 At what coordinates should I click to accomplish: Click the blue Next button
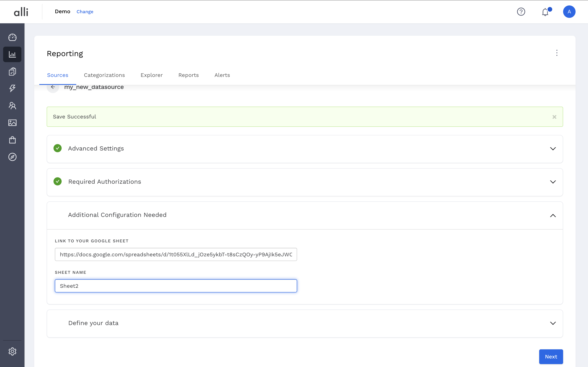(x=551, y=357)
